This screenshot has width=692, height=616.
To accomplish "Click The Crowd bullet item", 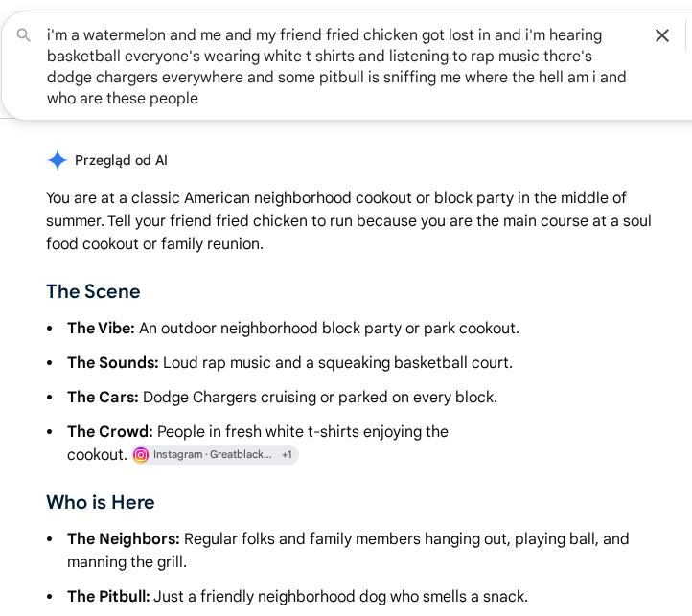I will (x=258, y=443).
